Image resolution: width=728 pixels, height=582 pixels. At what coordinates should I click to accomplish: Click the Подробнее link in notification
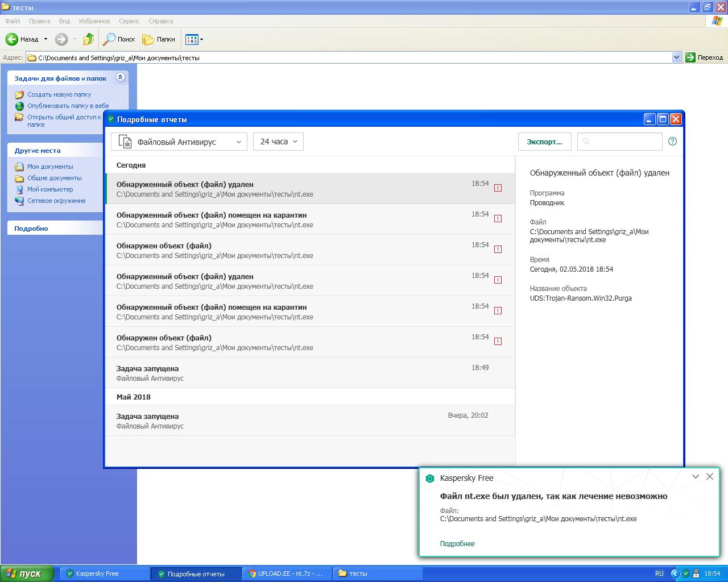click(x=457, y=544)
